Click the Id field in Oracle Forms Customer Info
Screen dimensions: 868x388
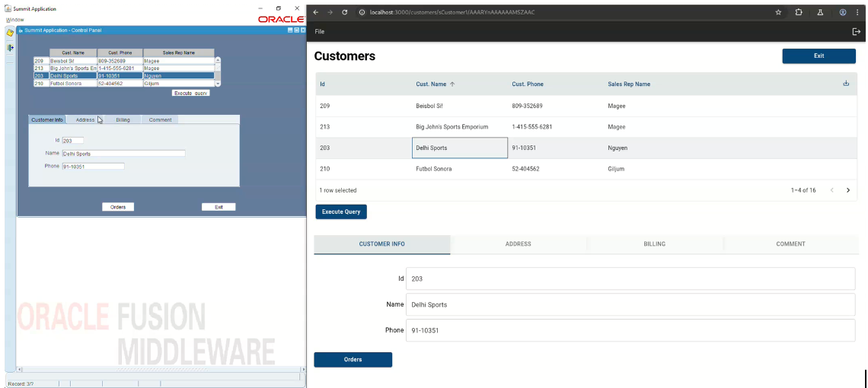click(72, 141)
